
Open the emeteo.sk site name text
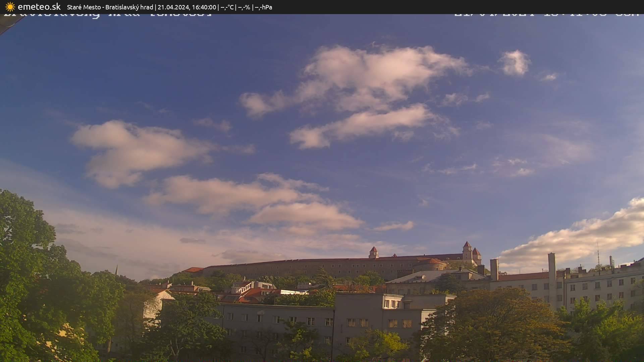39,7
